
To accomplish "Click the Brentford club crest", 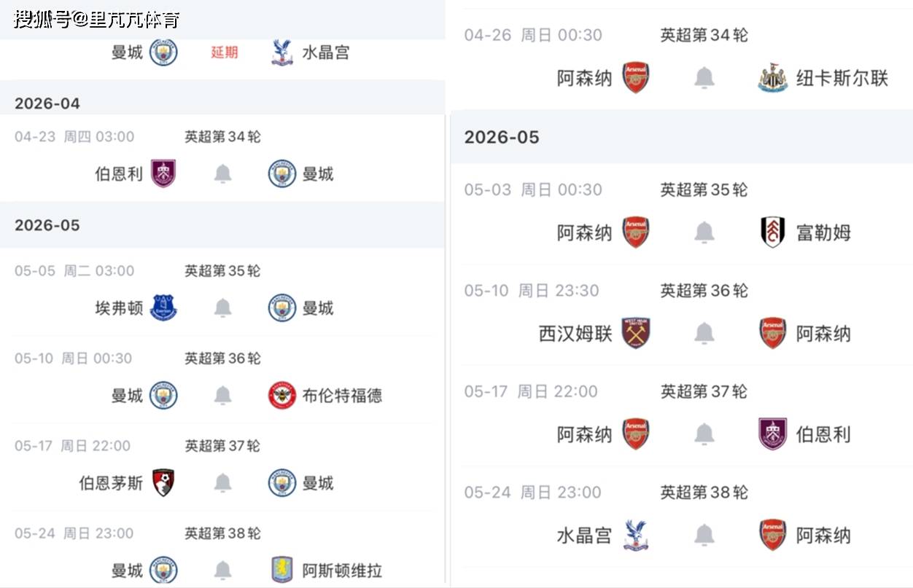I will pyautogui.click(x=281, y=396).
